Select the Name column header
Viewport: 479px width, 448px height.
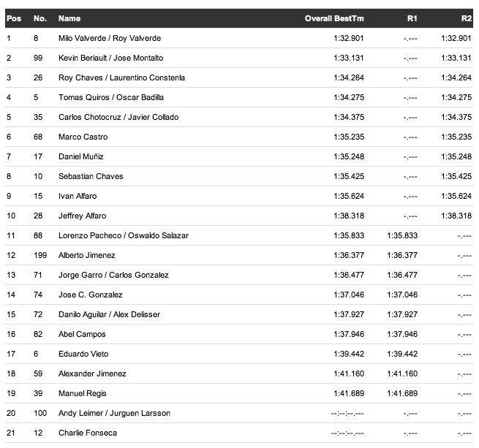pos(69,18)
